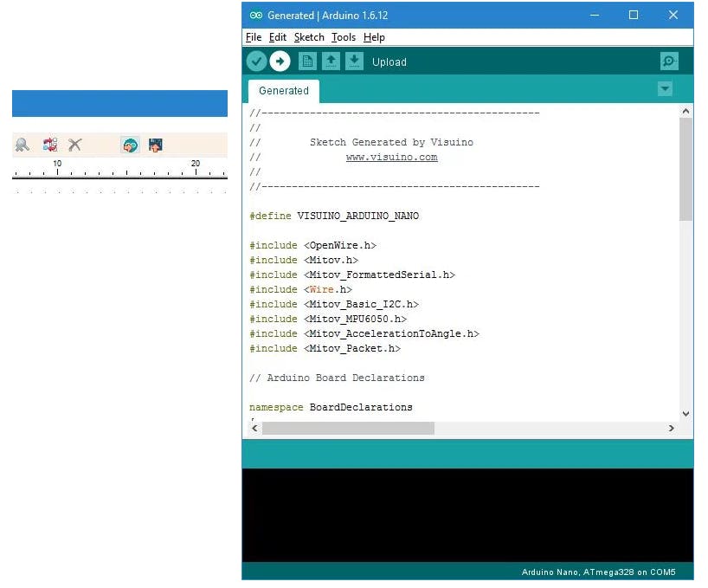
Task: Open a sketch with the up-arrow icon
Action: (x=331, y=61)
